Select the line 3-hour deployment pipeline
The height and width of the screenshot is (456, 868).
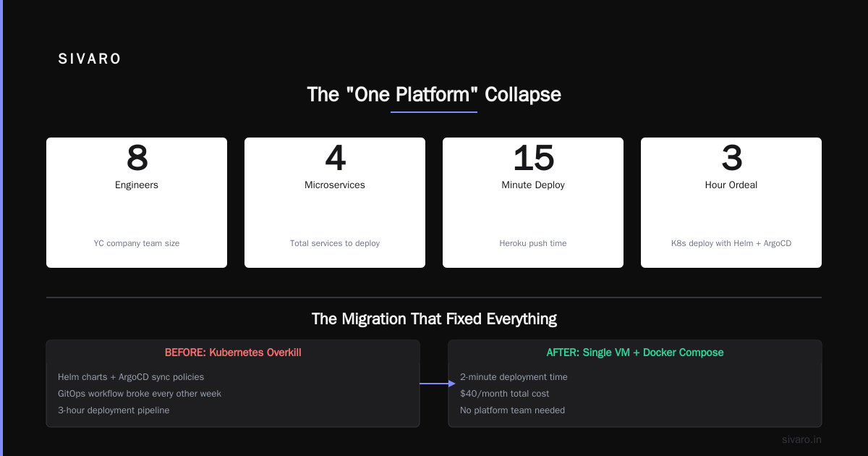[114, 410]
